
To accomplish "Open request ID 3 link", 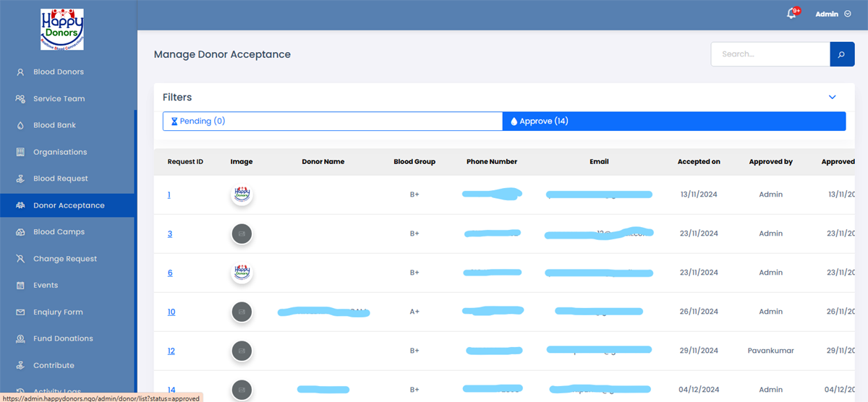I will pyautogui.click(x=170, y=234).
